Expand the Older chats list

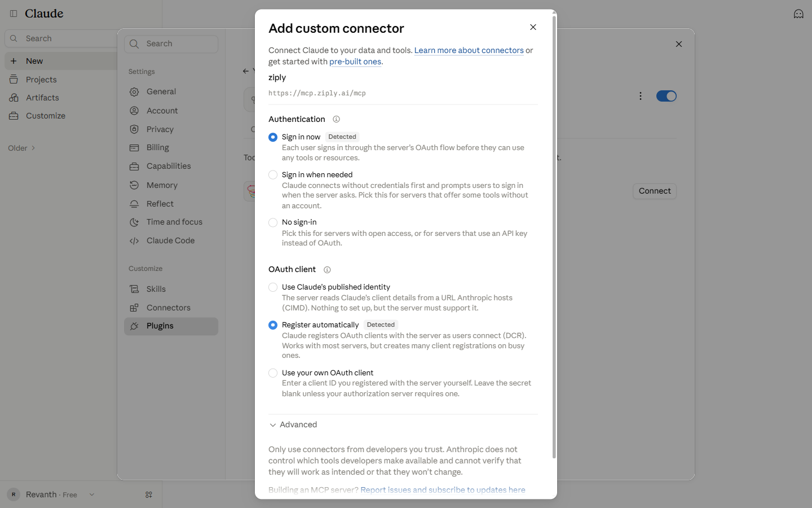click(x=22, y=148)
